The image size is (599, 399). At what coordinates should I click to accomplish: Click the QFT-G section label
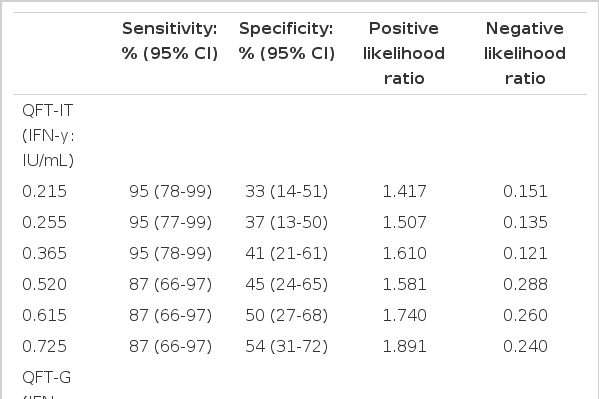[47, 377]
